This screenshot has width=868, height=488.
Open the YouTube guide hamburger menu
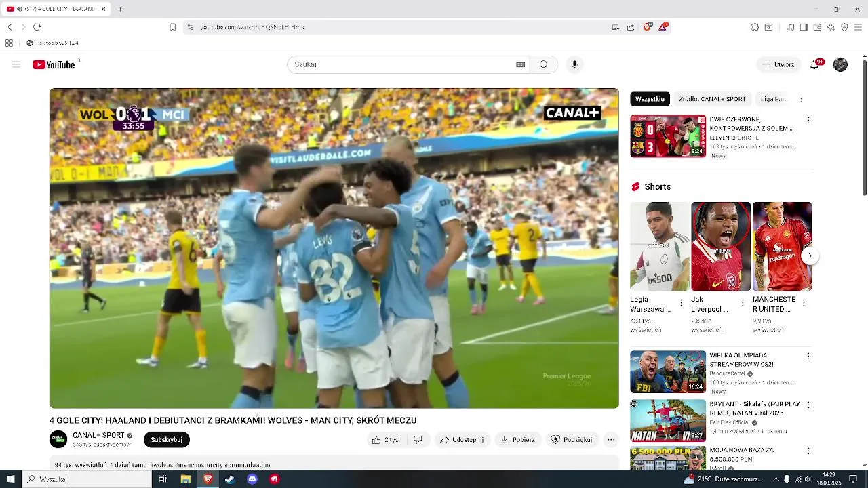tap(16, 64)
